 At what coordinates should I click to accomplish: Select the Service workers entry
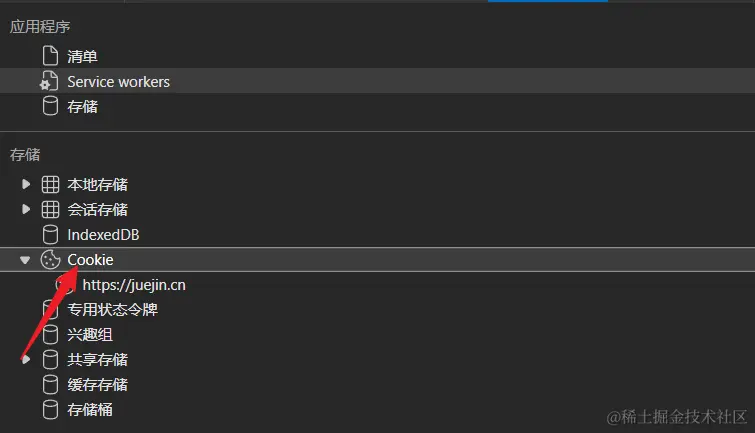(x=118, y=82)
